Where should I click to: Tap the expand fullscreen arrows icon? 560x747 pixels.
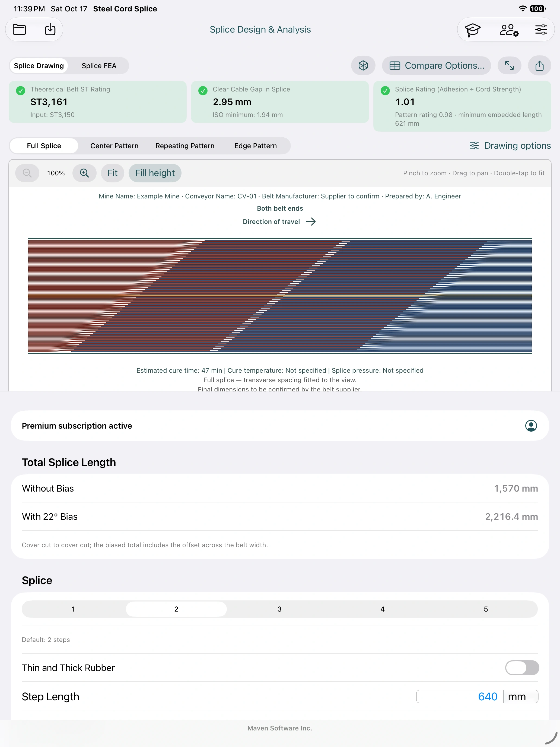[x=509, y=65]
